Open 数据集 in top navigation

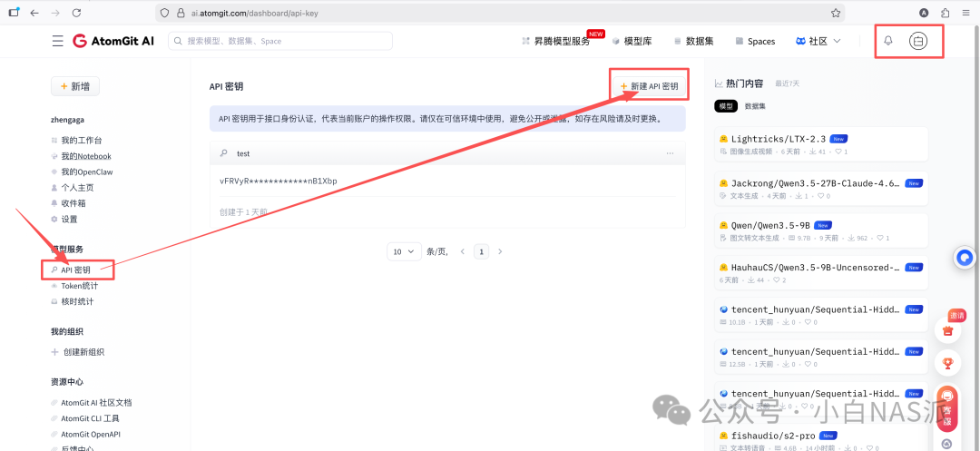694,41
